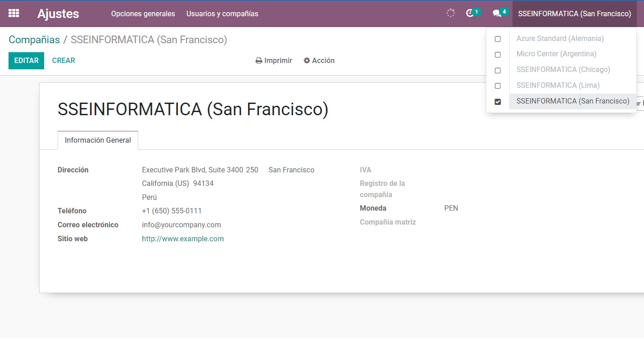Click the Sitio web field label
644x338 pixels.
73,239
